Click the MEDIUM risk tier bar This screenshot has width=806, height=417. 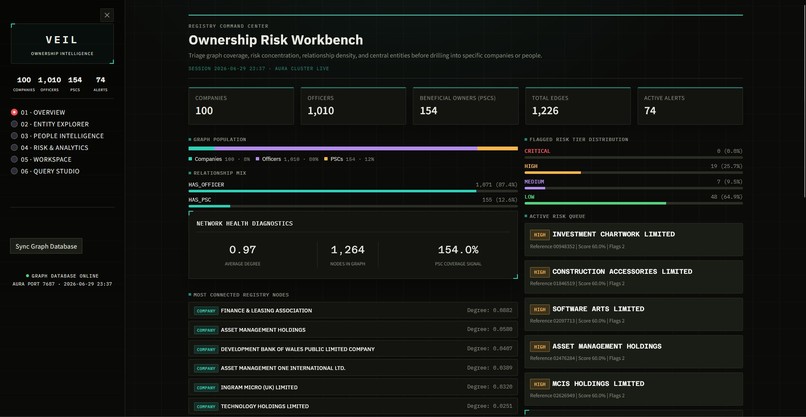[x=633, y=188]
